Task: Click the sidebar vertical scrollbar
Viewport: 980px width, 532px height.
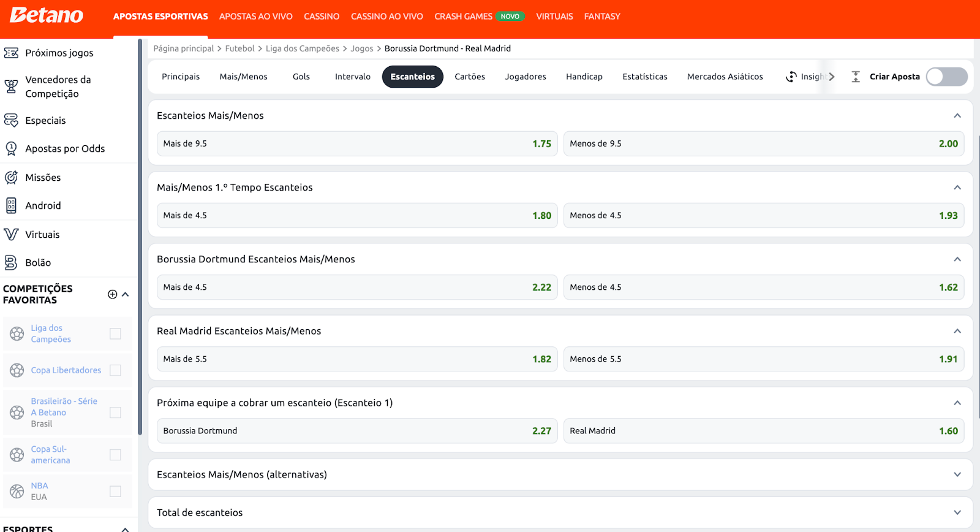Action: [140, 238]
